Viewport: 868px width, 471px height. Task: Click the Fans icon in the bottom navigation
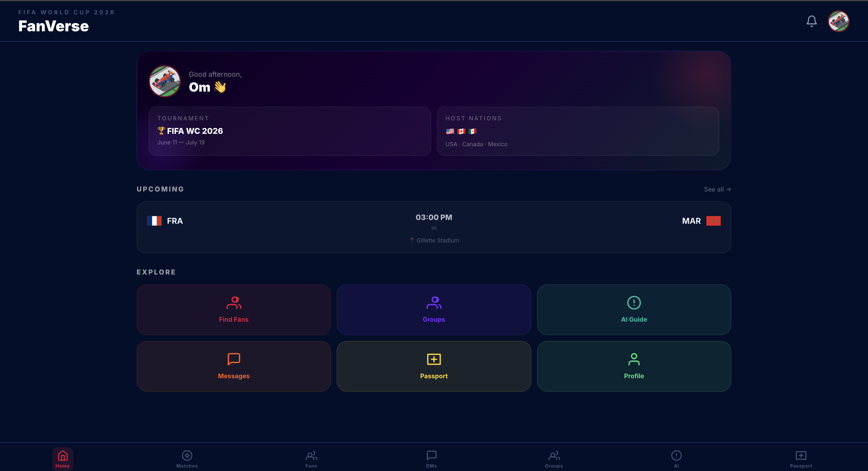click(311, 455)
